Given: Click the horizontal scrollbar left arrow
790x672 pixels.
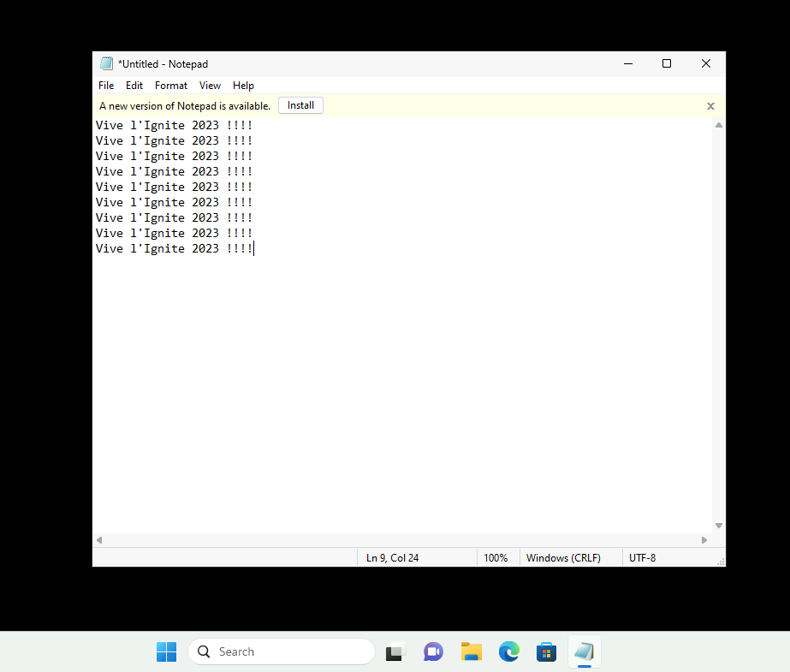Looking at the screenshot, I should point(99,540).
